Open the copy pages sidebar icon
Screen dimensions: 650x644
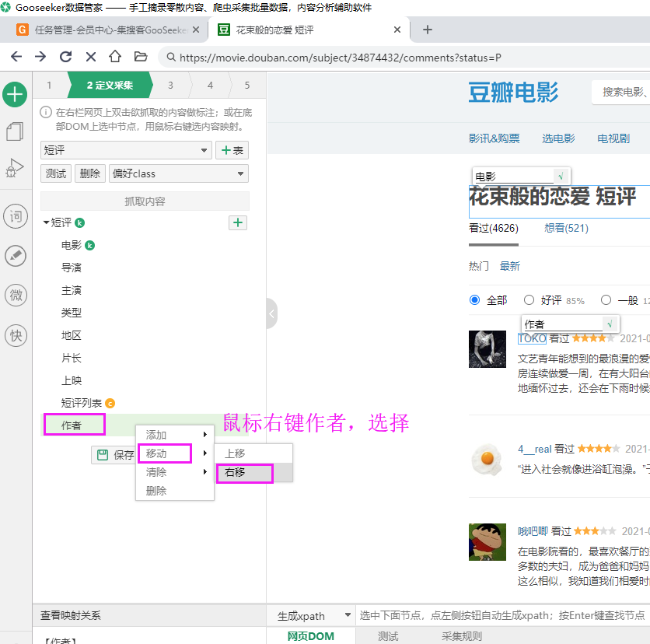15,131
